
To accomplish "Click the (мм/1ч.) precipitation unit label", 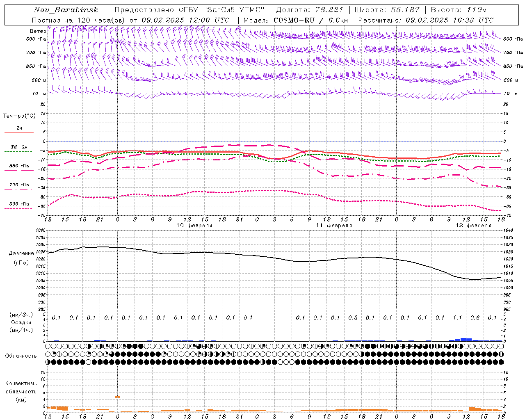I will pyautogui.click(x=21, y=330).
